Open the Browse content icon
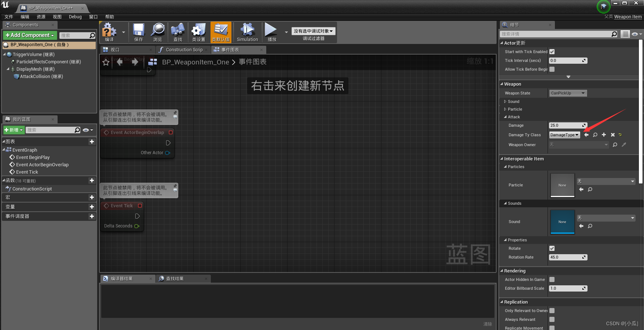 click(x=158, y=32)
